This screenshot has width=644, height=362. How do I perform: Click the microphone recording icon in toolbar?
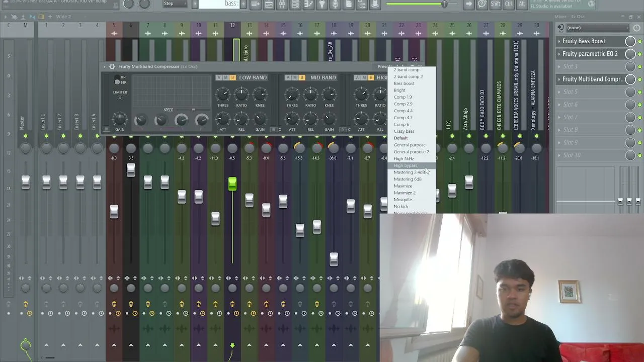pyautogui.click(x=335, y=5)
